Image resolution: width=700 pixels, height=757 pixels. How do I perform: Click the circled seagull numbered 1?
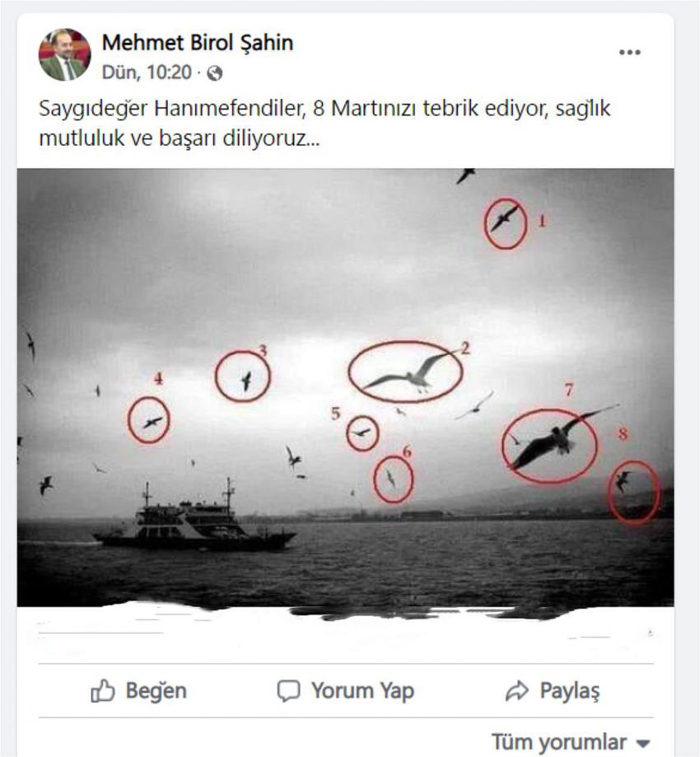pos(505,223)
